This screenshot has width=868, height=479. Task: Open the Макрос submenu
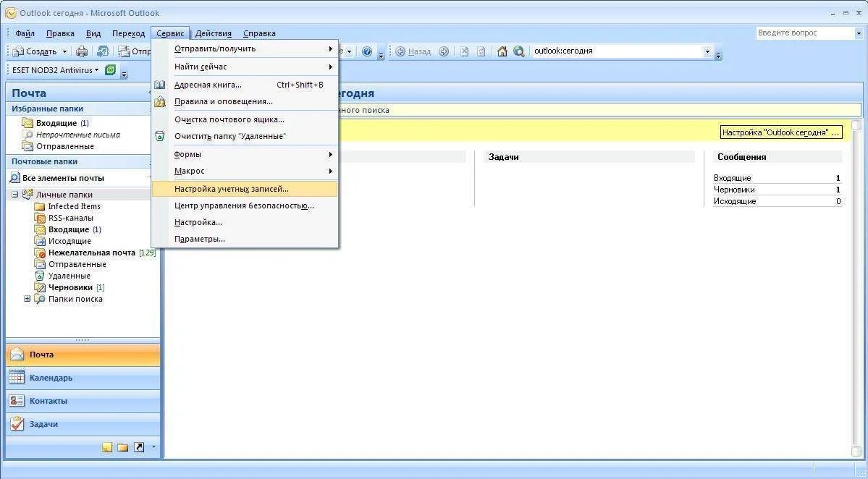(244, 171)
